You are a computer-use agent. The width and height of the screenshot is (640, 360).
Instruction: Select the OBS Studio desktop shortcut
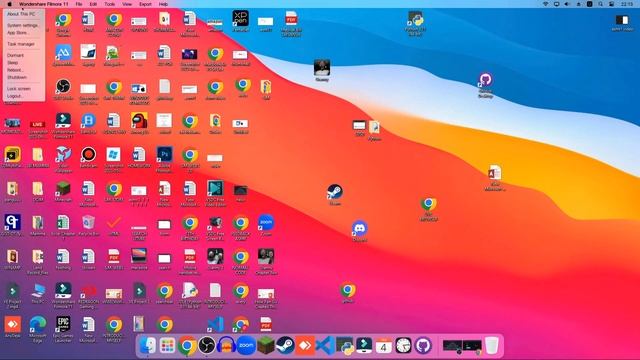pos(63,87)
